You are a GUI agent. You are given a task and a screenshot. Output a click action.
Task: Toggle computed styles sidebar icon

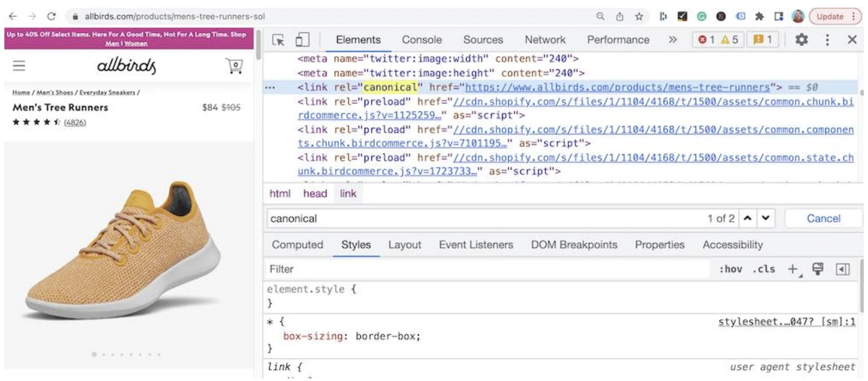(x=843, y=269)
